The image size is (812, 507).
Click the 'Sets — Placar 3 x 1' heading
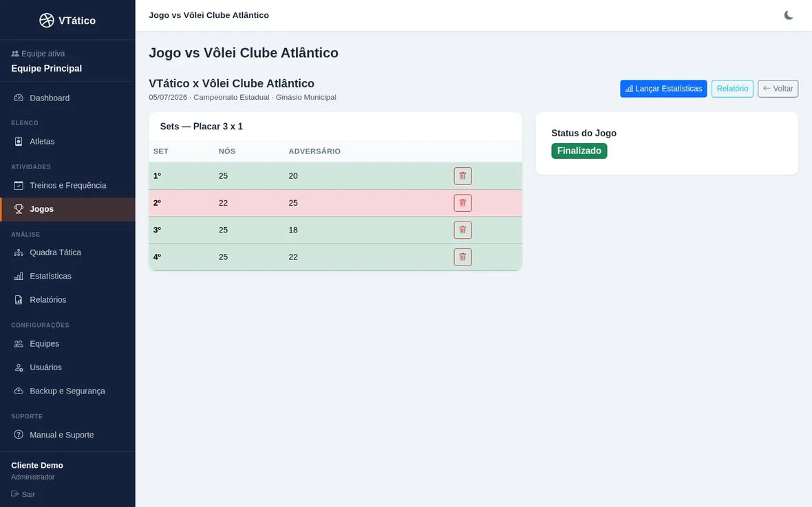click(x=202, y=127)
